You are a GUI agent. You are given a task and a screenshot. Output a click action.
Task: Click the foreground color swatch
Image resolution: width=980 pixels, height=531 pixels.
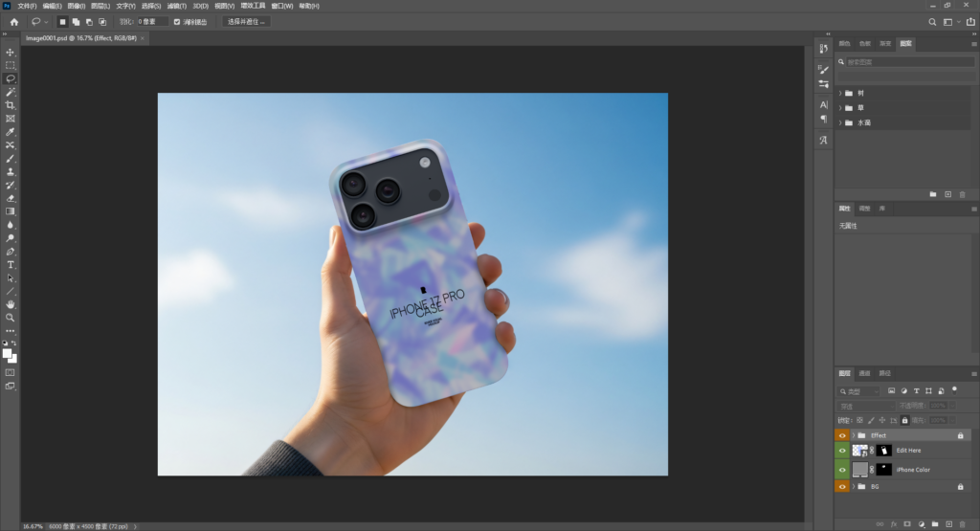[7, 354]
